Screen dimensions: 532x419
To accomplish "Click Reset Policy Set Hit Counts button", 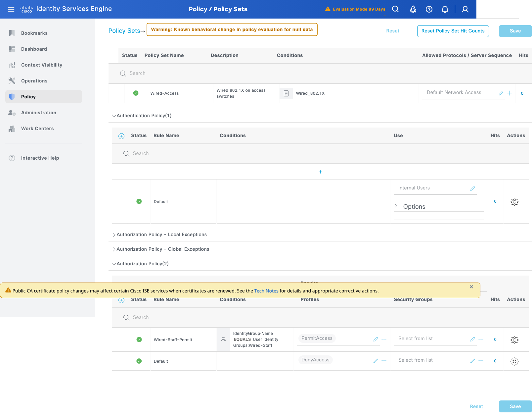I will [x=453, y=31].
